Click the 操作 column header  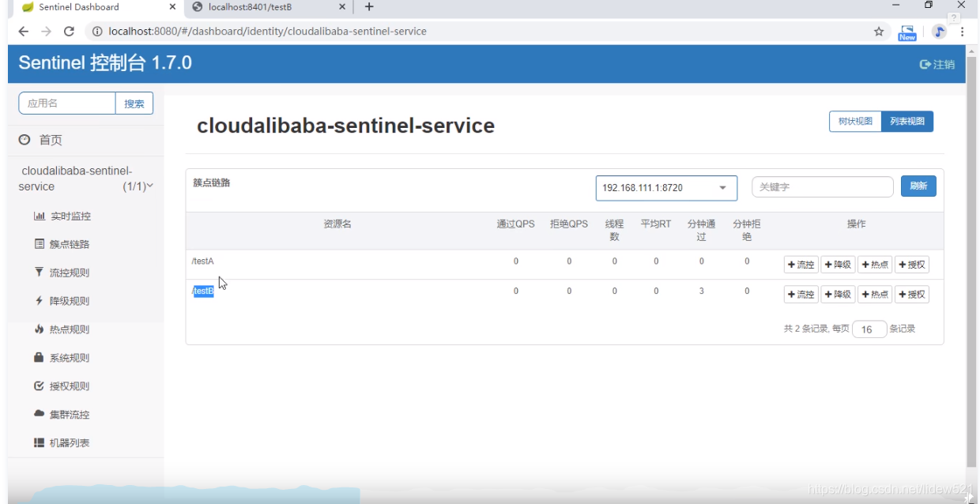click(x=856, y=224)
